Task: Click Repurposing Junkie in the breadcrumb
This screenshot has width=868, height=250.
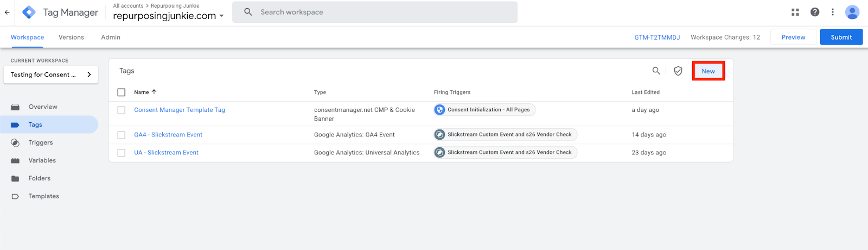Action: coord(175,6)
